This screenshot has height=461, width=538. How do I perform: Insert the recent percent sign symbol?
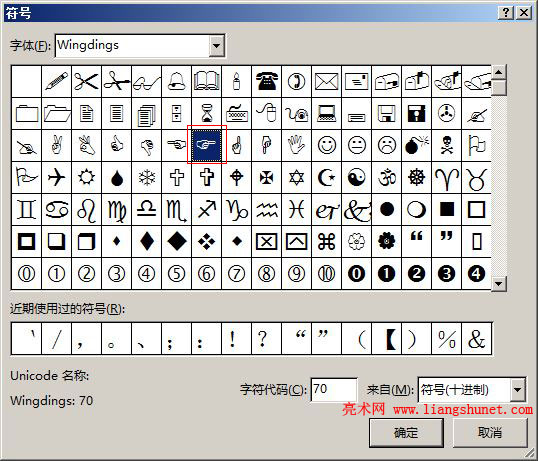point(447,339)
